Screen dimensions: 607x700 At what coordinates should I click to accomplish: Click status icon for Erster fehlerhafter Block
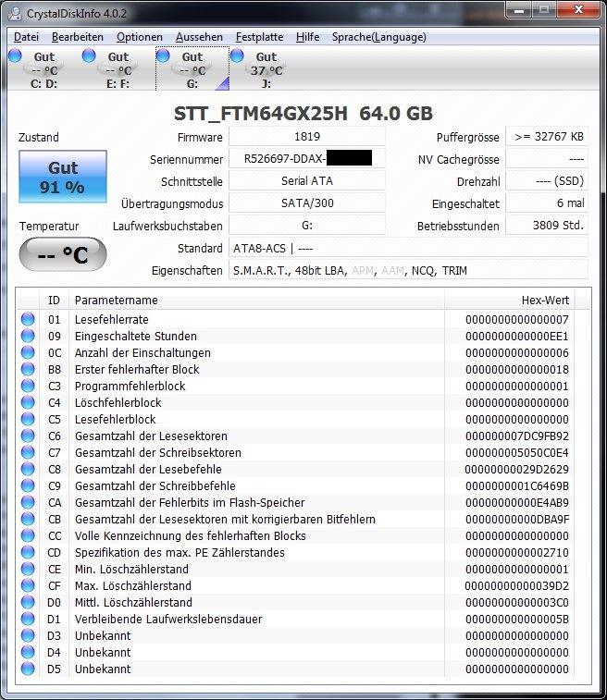28,369
